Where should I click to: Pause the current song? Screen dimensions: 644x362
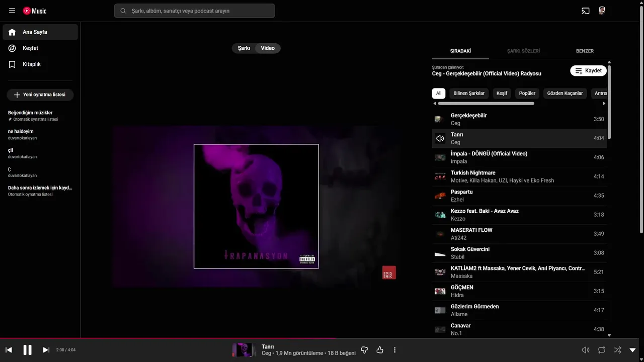click(28, 350)
